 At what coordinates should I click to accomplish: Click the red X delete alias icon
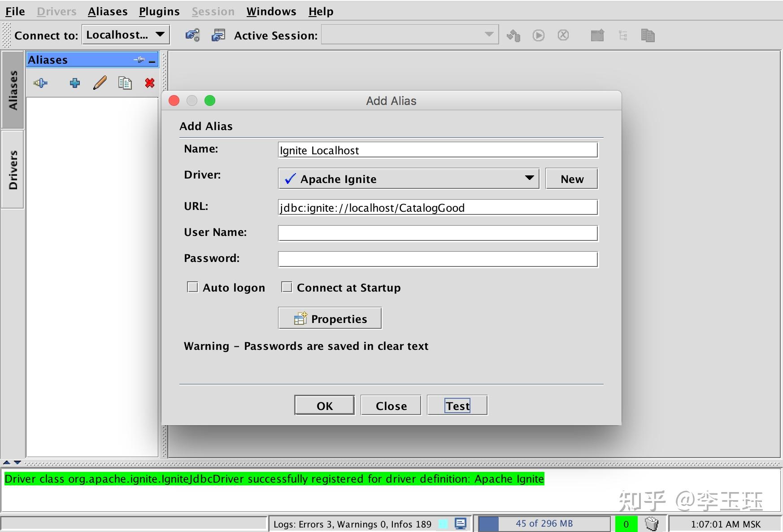(x=150, y=83)
